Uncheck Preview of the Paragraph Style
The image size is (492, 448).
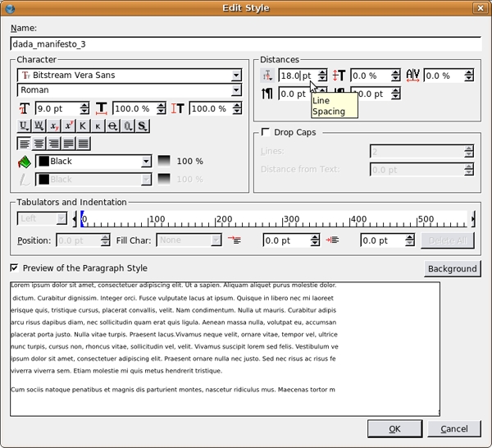click(x=15, y=268)
